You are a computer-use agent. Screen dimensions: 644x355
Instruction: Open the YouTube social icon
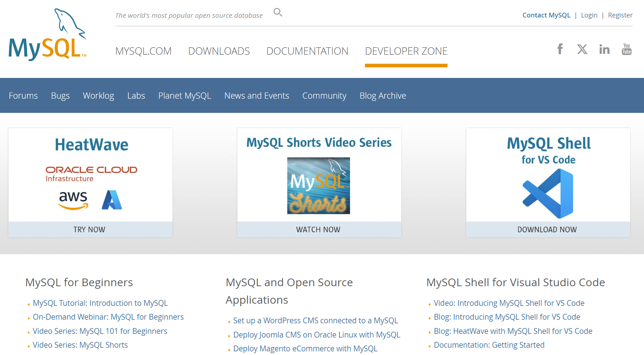pos(627,49)
